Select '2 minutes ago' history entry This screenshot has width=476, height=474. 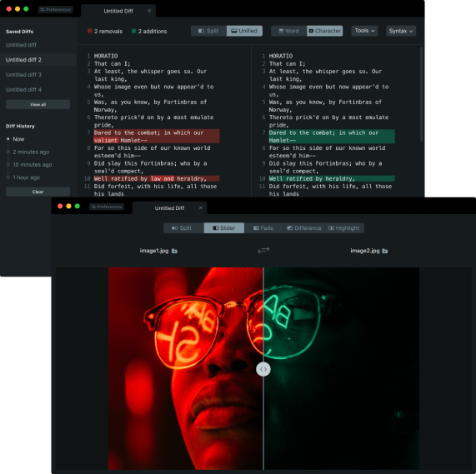(31, 152)
